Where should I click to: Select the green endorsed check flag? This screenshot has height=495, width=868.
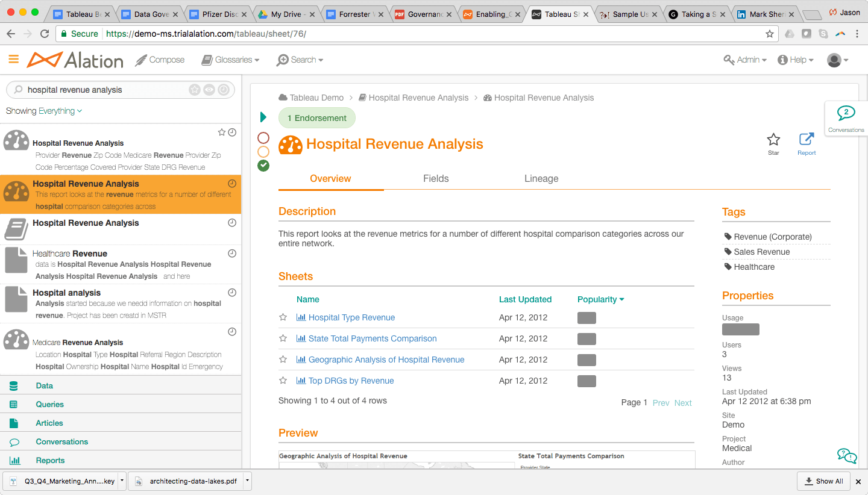263,166
